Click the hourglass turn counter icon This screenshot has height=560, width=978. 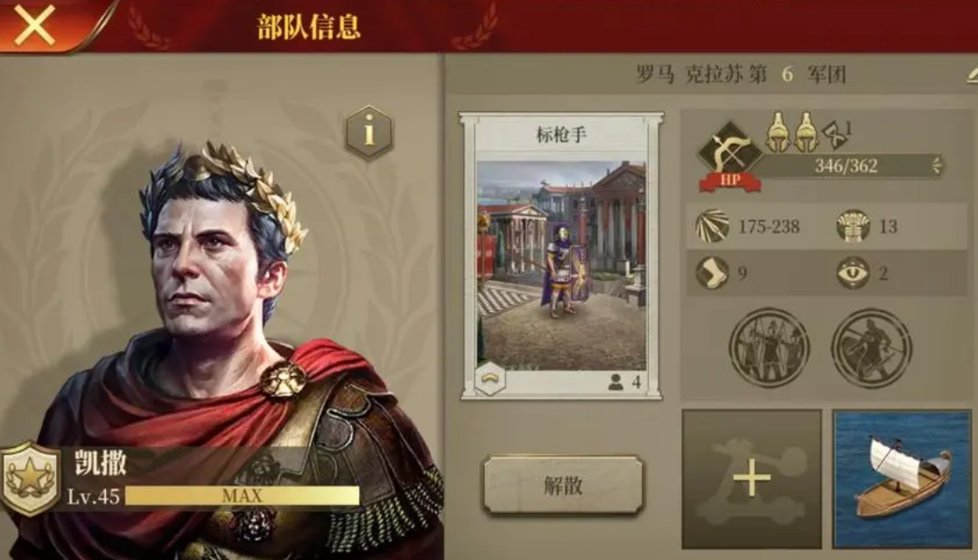[834, 134]
